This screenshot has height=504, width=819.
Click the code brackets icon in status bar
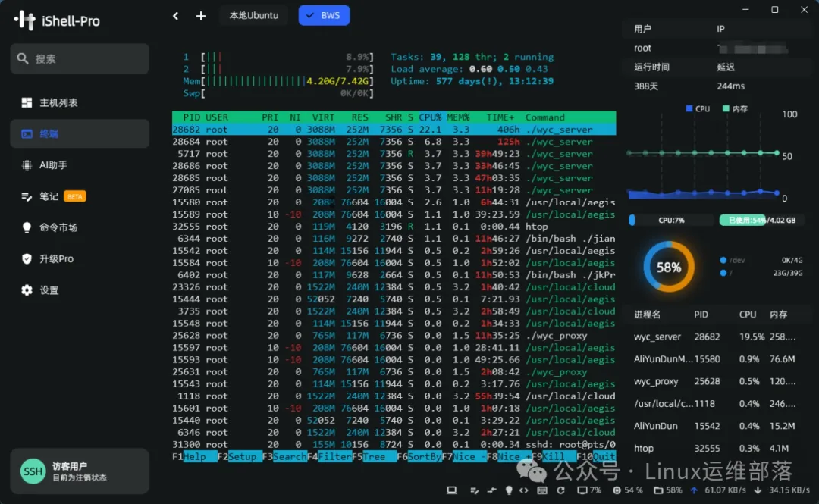[524, 490]
